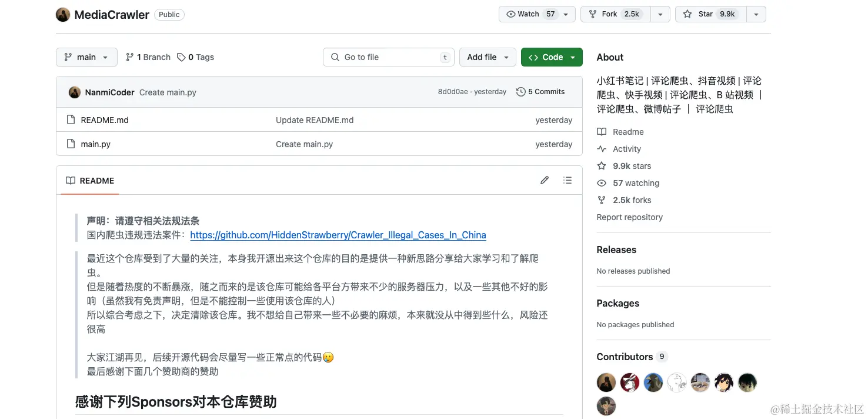Click the NanmiCoder username
The image size is (868, 419).
pyautogui.click(x=110, y=92)
